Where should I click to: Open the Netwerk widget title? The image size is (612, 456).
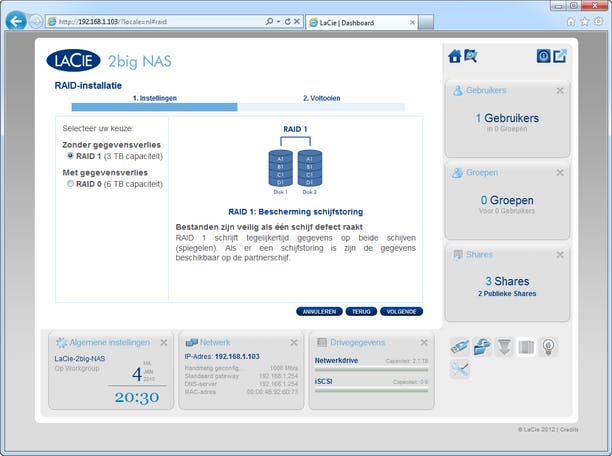(x=215, y=342)
